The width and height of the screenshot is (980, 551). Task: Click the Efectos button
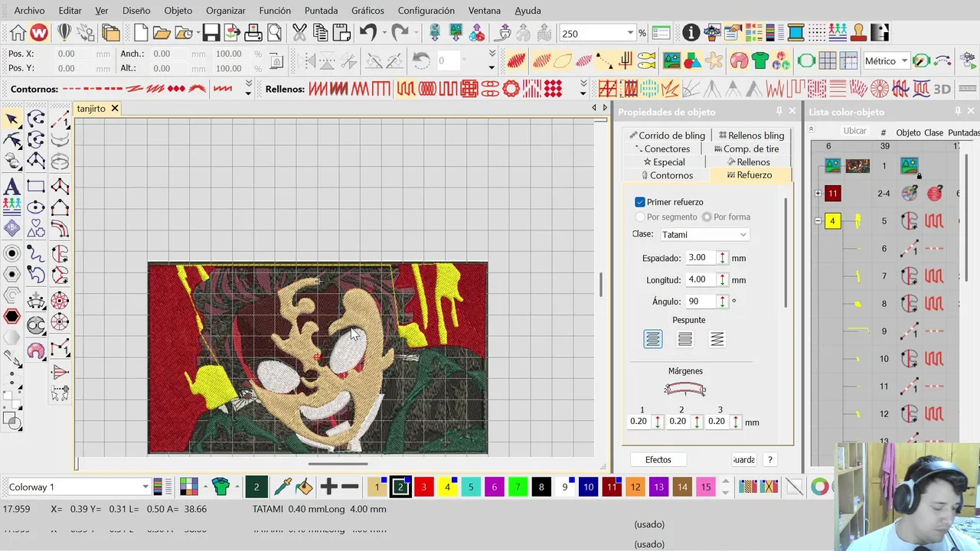(658, 460)
